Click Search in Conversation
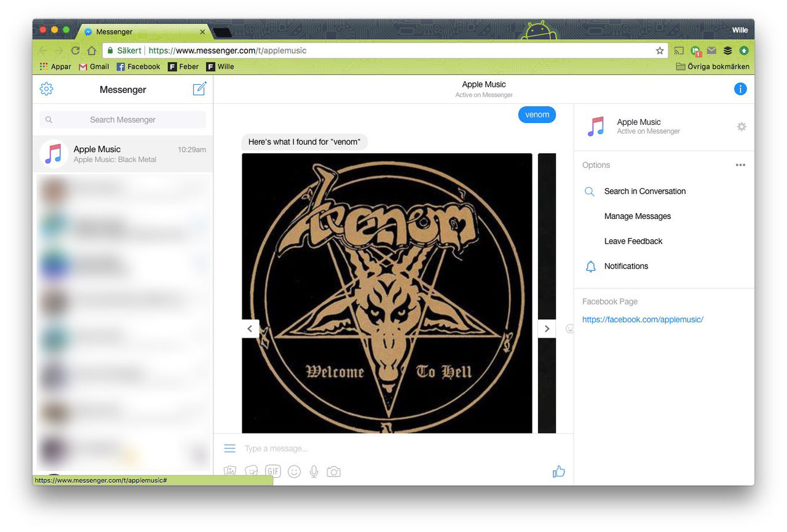This screenshot has height=532, width=787. pos(644,191)
